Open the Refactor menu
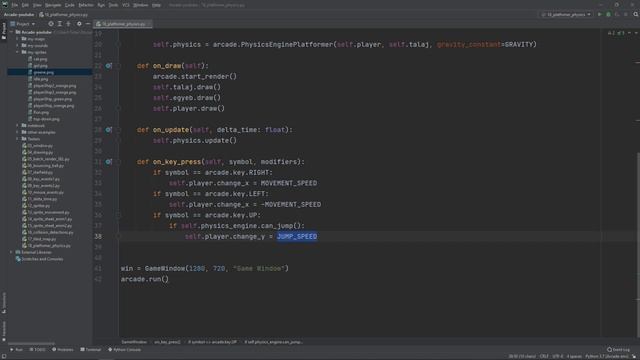 click(86, 5)
